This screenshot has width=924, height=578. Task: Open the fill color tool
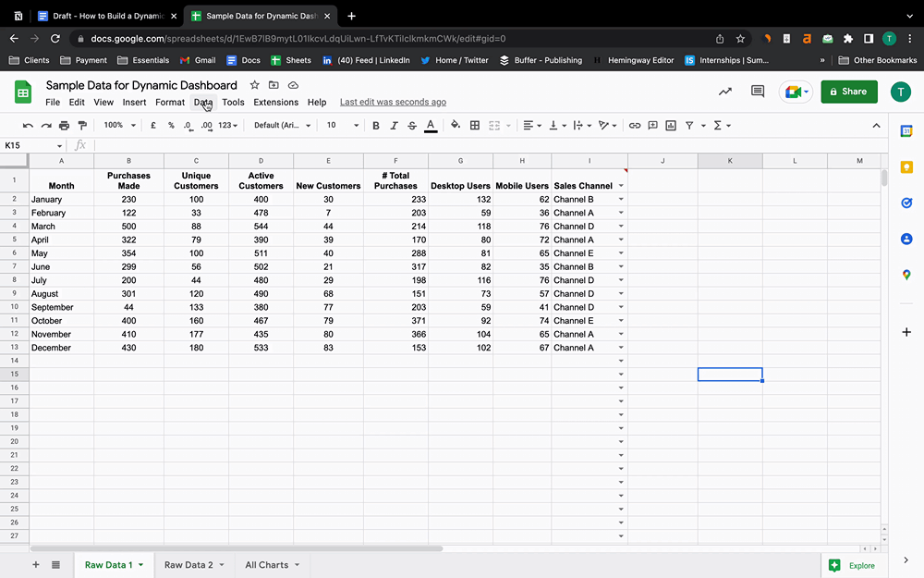pyautogui.click(x=456, y=125)
